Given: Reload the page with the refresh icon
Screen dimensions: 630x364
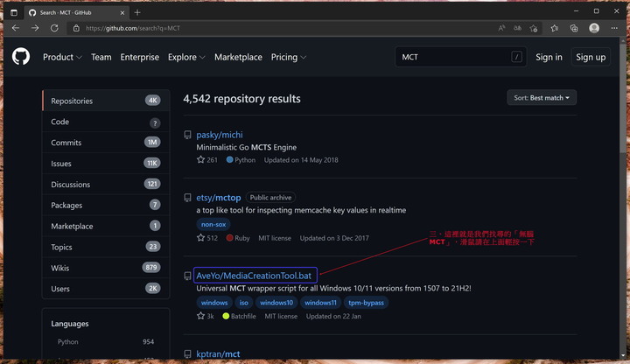Looking at the screenshot, I should tap(54, 28).
